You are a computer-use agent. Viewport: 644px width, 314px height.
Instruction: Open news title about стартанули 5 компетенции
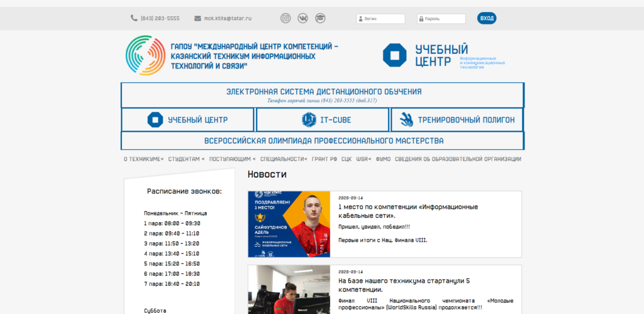[x=404, y=285]
